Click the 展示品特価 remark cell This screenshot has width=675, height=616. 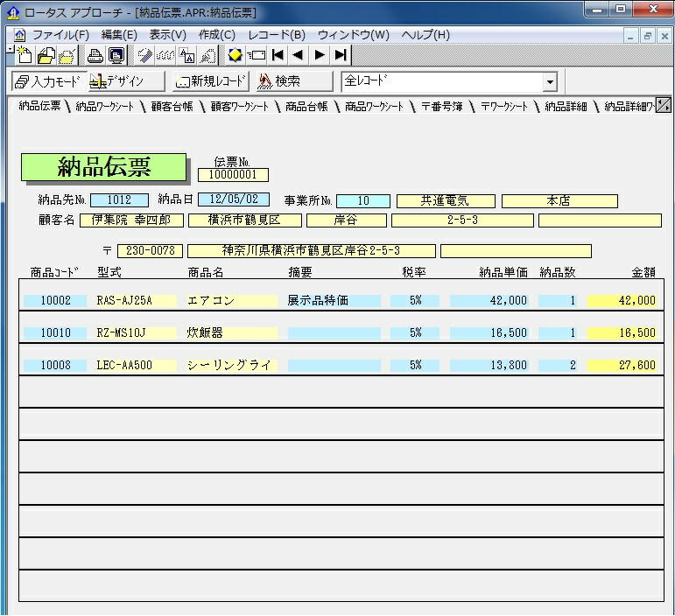coord(334,300)
